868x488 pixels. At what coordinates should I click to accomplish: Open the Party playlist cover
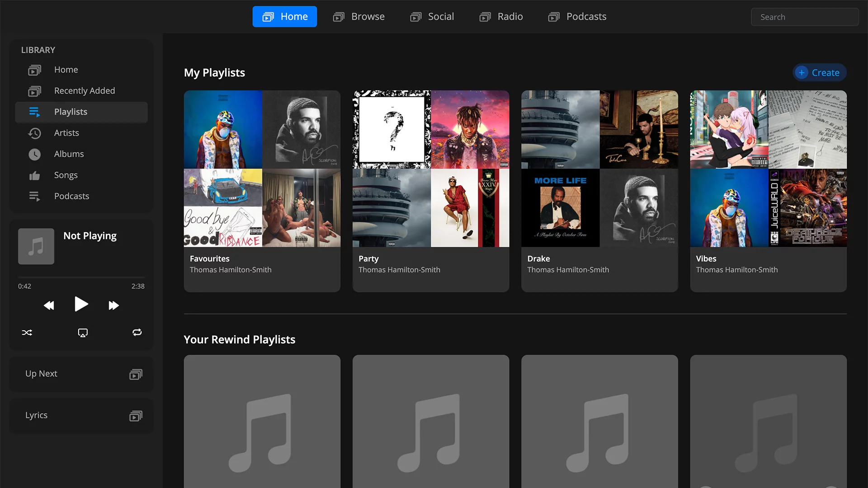(x=431, y=169)
